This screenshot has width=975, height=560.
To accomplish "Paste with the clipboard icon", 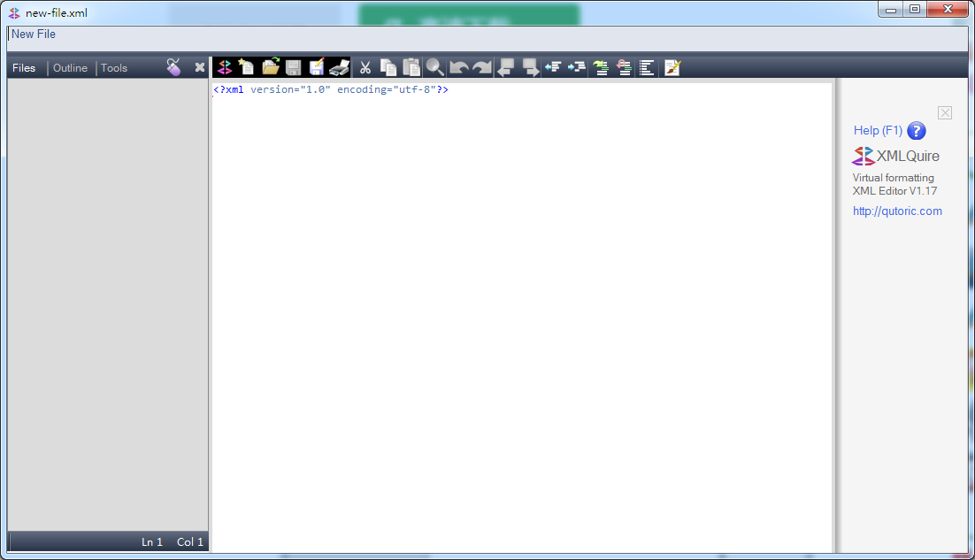I will [411, 68].
